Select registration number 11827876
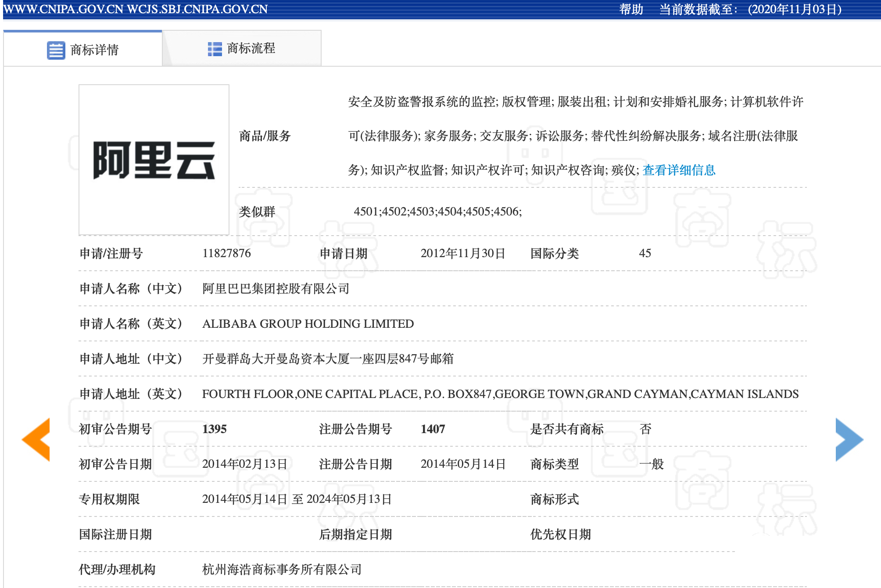 click(226, 253)
